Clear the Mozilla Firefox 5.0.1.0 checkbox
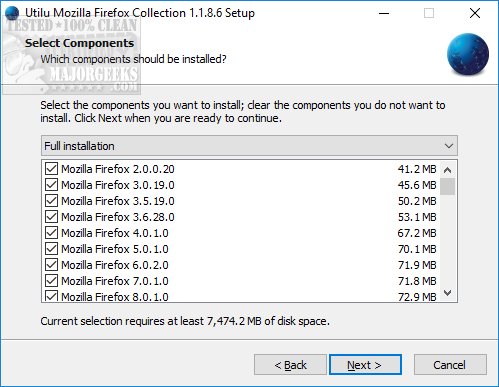 pyautogui.click(x=51, y=249)
